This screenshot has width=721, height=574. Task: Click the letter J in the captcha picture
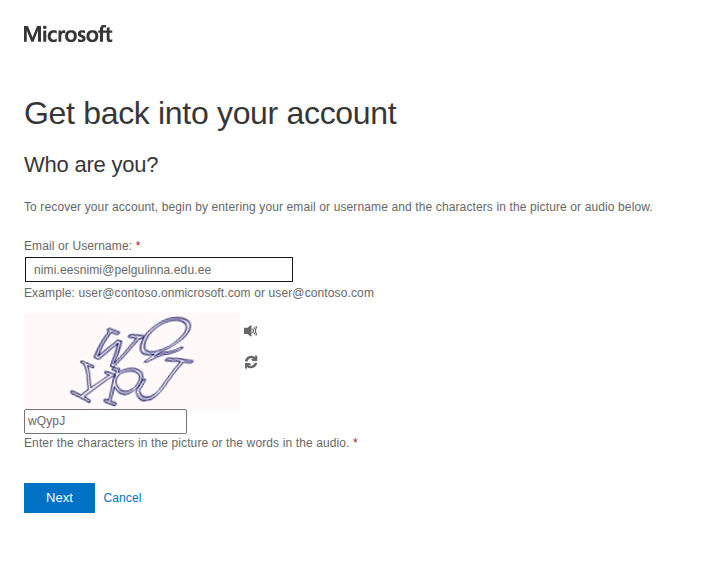click(x=170, y=373)
